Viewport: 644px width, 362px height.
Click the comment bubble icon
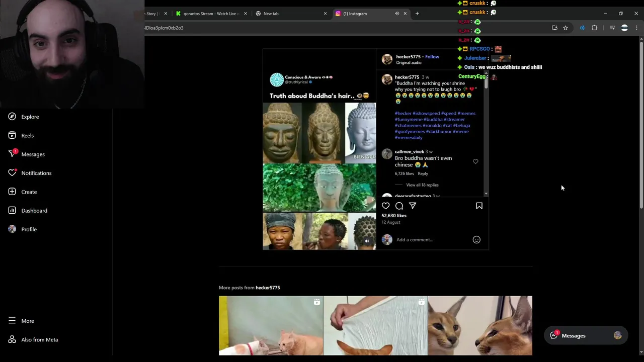click(399, 206)
